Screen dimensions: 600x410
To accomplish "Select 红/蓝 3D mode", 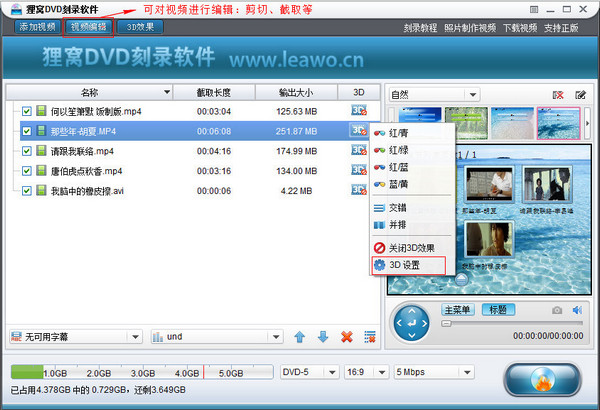I will (412, 167).
